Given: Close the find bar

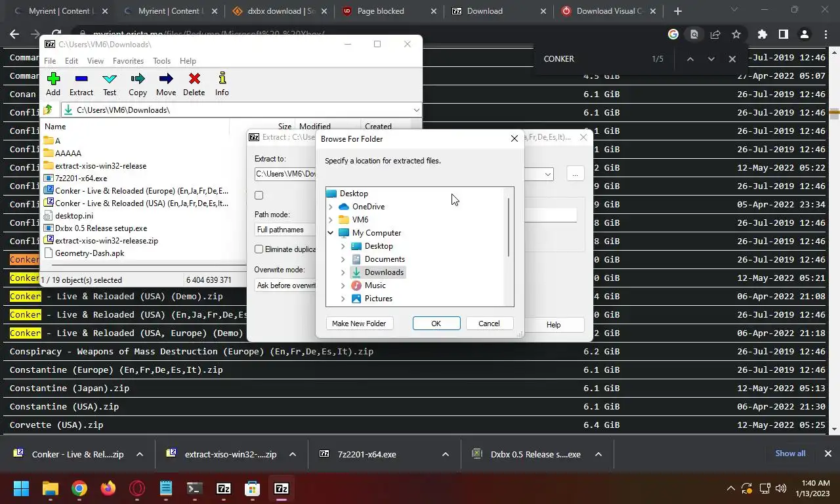Looking at the screenshot, I should tap(732, 58).
